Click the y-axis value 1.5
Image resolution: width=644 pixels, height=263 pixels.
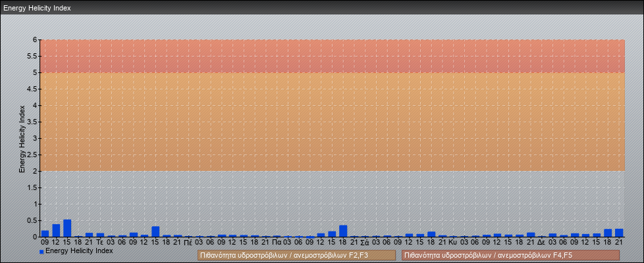click(33, 187)
